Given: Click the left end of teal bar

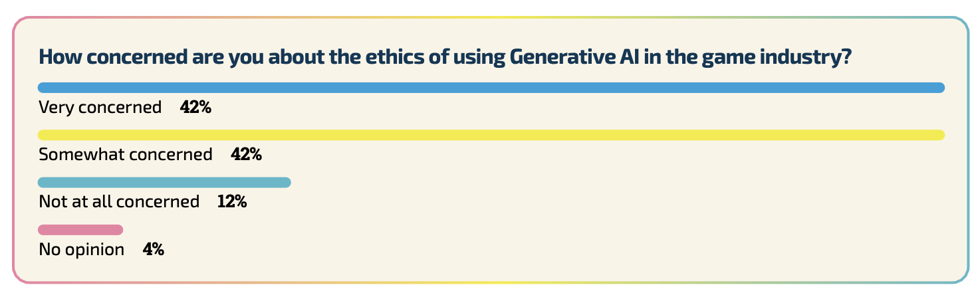Looking at the screenshot, I should (43, 183).
